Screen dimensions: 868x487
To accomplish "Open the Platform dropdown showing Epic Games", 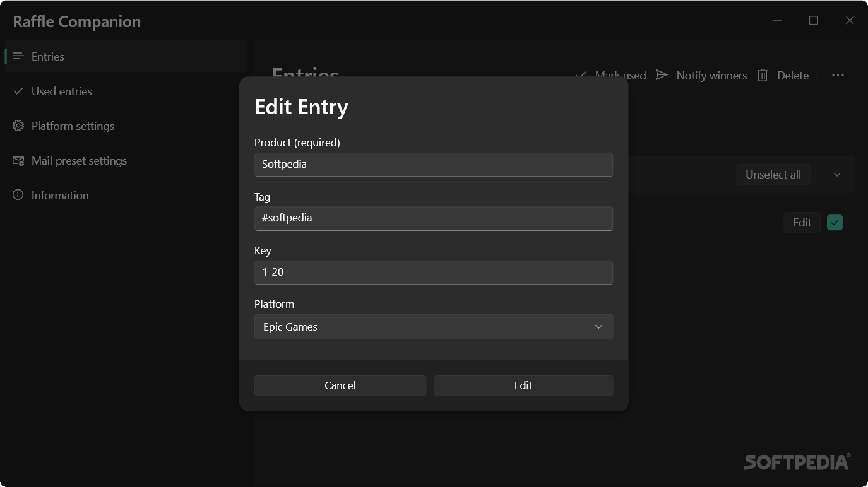I will click(434, 327).
